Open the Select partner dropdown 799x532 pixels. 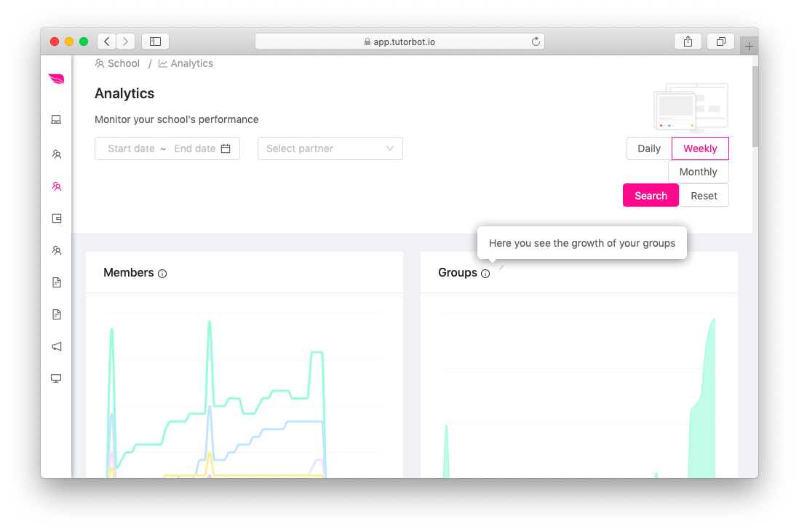tap(330, 148)
